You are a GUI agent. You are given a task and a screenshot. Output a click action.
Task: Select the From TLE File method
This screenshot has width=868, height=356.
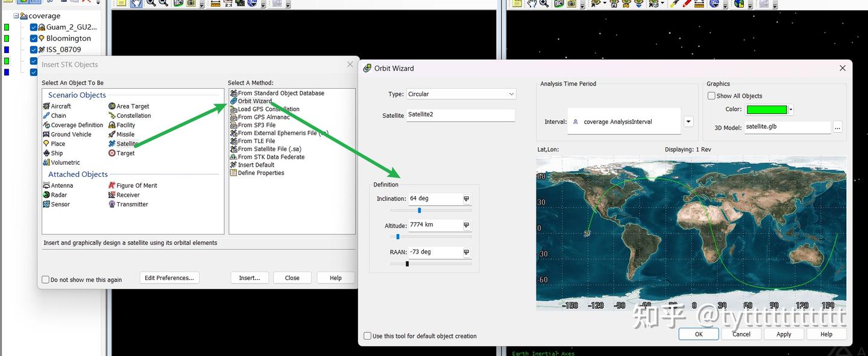pyautogui.click(x=252, y=141)
